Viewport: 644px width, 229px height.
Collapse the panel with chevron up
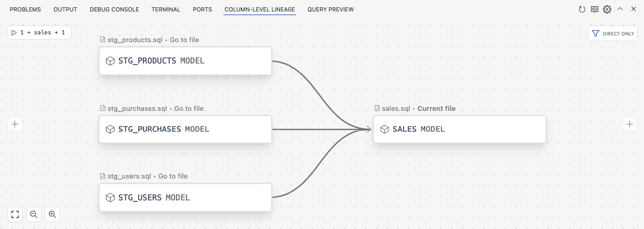tap(620, 9)
